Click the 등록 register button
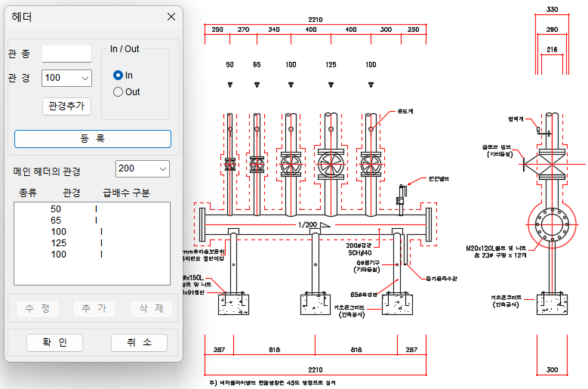This screenshot has height=389, width=588. coord(93,139)
